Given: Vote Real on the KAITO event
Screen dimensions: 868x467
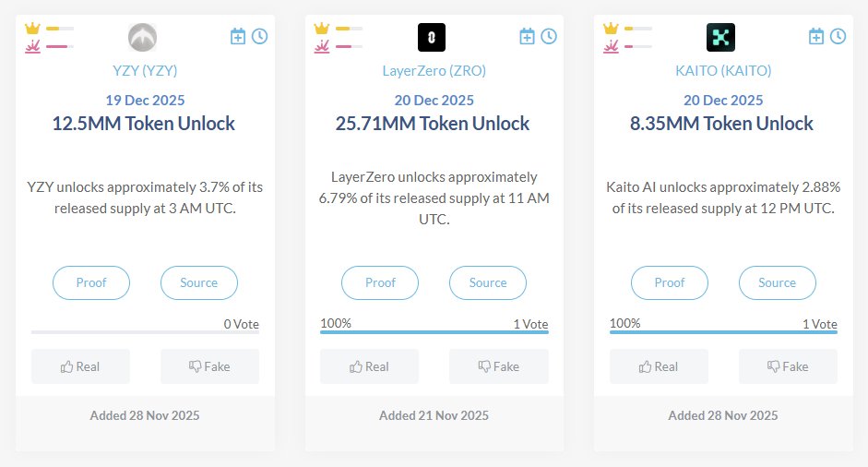Looking at the screenshot, I should click(x=659, y=366).
